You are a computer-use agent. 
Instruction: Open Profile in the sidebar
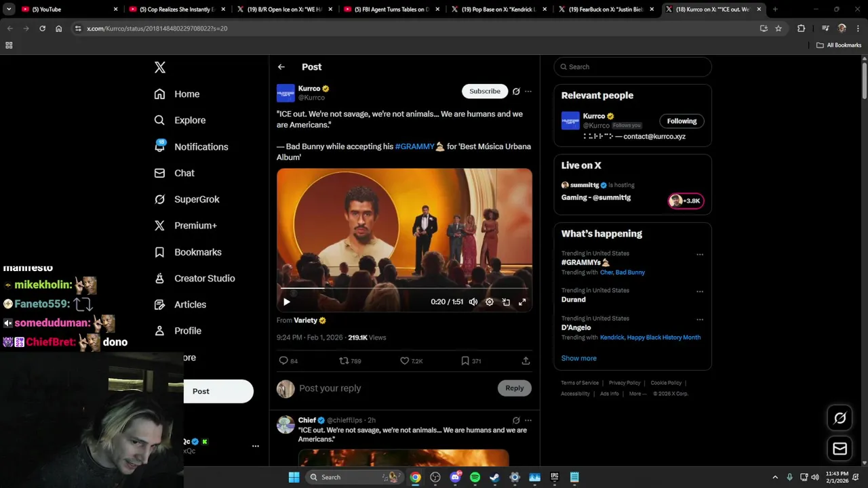pos(178,331)
